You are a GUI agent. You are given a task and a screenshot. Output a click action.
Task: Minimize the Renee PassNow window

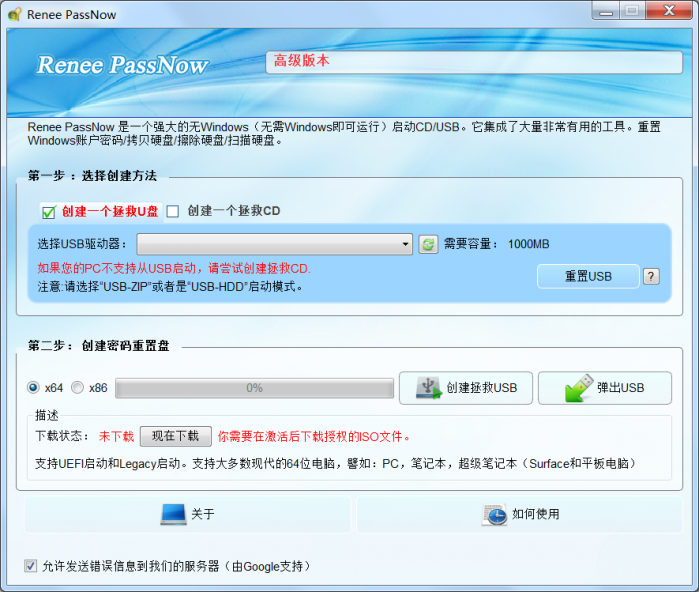pos(606,11)
